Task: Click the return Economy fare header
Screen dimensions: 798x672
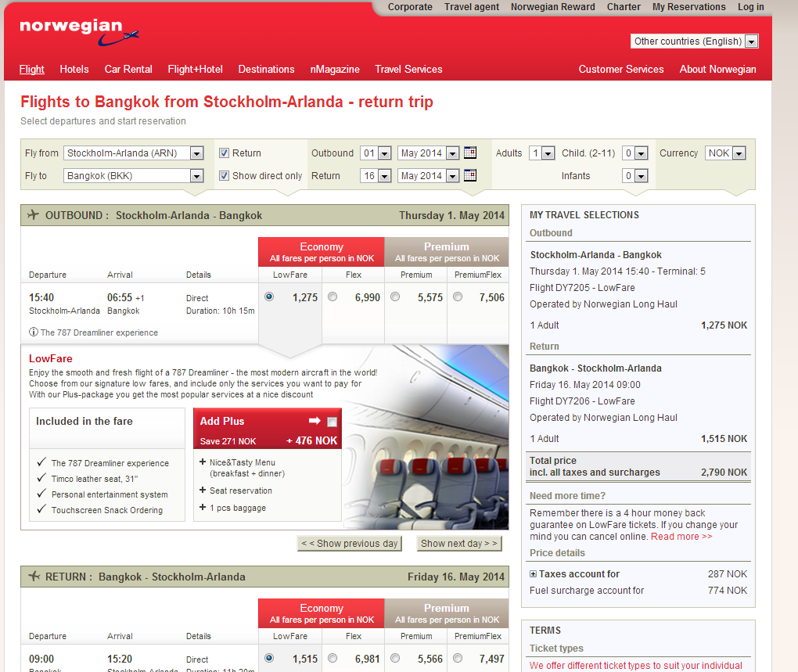Action: click(x=322, y=613)
